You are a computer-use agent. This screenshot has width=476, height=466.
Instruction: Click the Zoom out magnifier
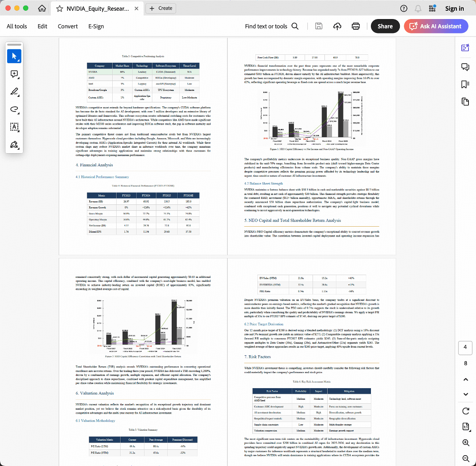[466, 458]
